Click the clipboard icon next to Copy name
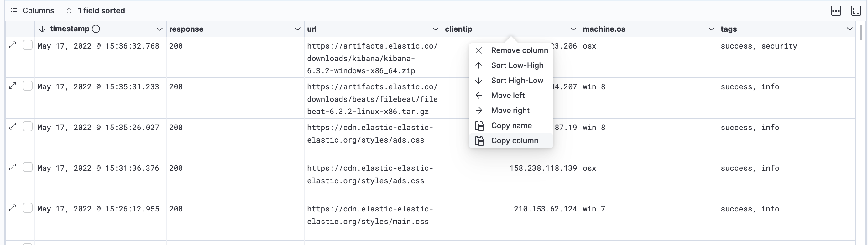The width and height of the screenshot is (868, 245). pos(479,126)
